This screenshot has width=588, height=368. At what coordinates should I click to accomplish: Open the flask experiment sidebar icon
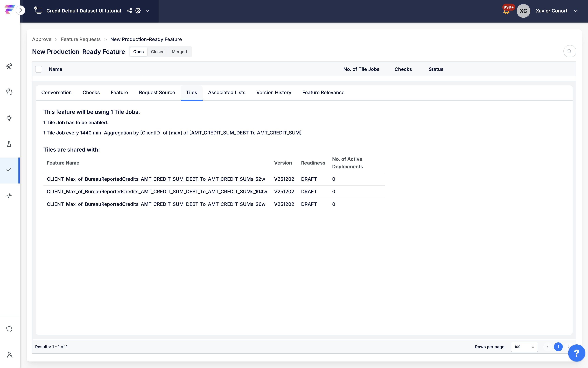[x=9, y=144]
